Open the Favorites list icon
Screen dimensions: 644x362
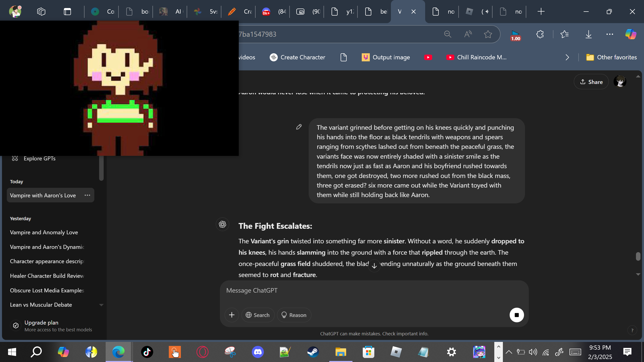565,34
